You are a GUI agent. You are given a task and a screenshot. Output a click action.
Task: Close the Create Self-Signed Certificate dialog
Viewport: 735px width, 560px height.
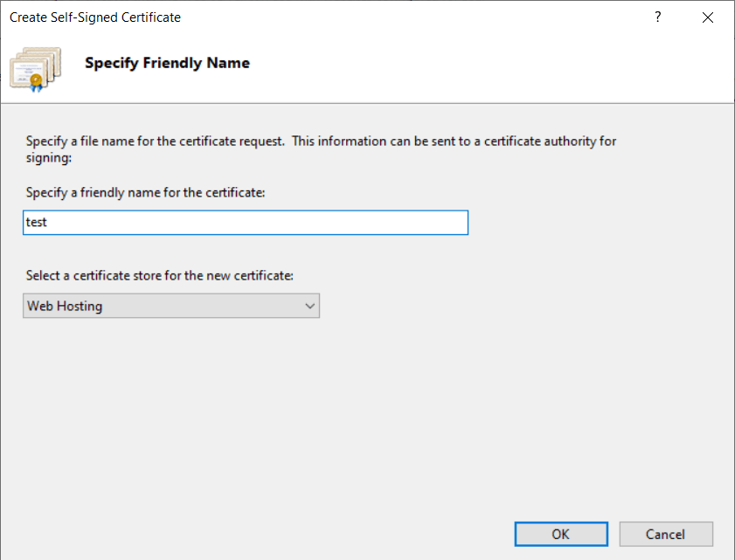(707, 17)
